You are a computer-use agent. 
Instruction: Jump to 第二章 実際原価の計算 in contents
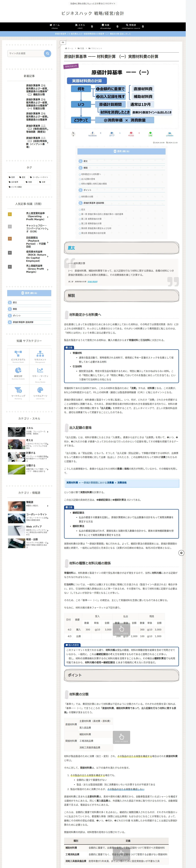91,219
